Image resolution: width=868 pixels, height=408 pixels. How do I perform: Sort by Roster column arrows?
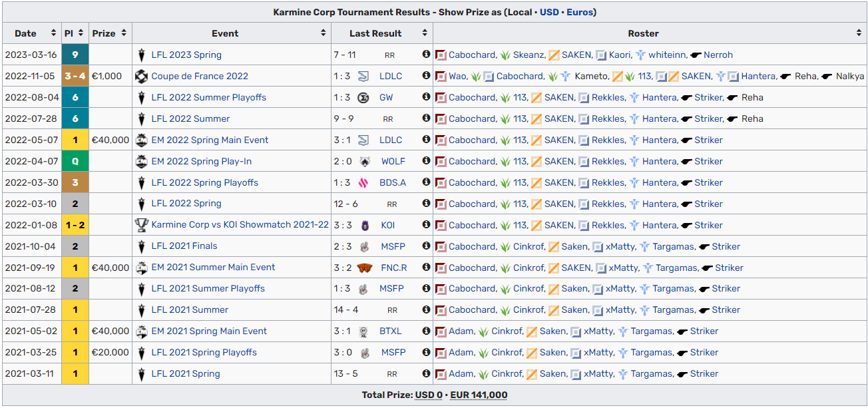tap(859, 33)
